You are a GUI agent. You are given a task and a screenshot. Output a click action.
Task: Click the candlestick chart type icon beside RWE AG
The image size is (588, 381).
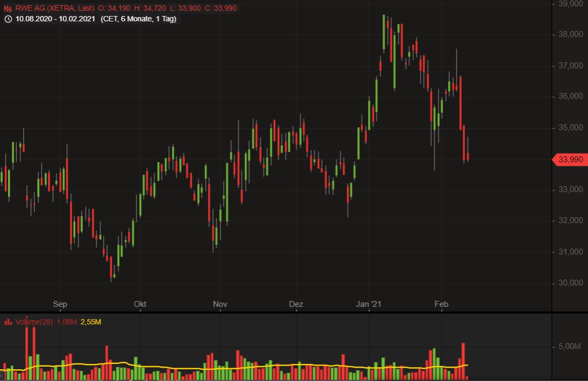click(x=7, y=8)
